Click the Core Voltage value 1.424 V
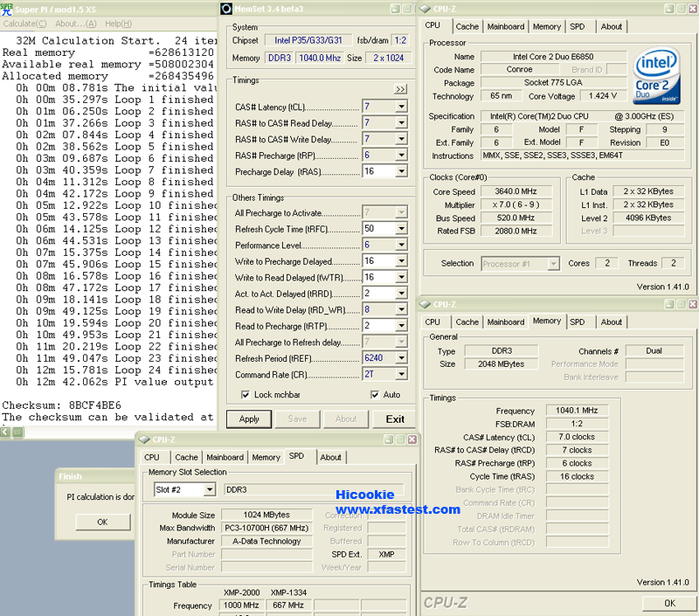 (603, 96)
